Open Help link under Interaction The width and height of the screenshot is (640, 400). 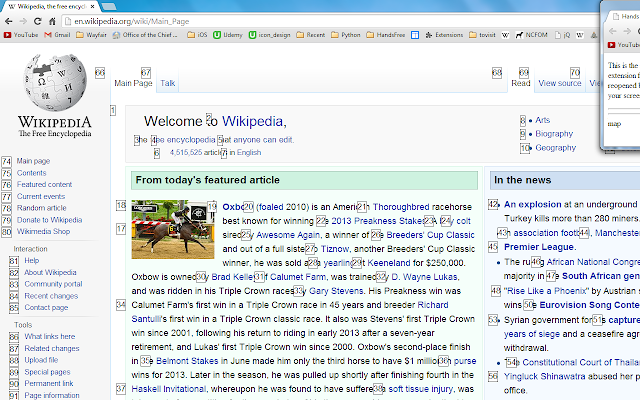pos(31,260)
